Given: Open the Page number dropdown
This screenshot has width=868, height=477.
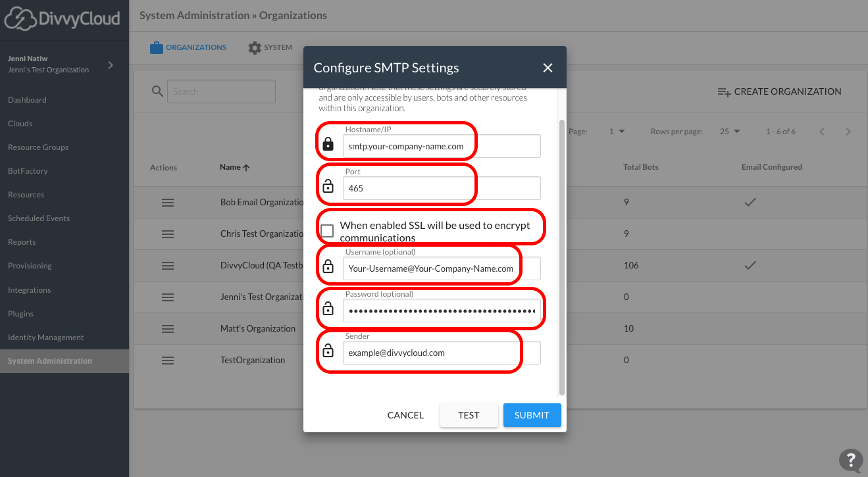Looking at the screenshot, I should 617,132.
